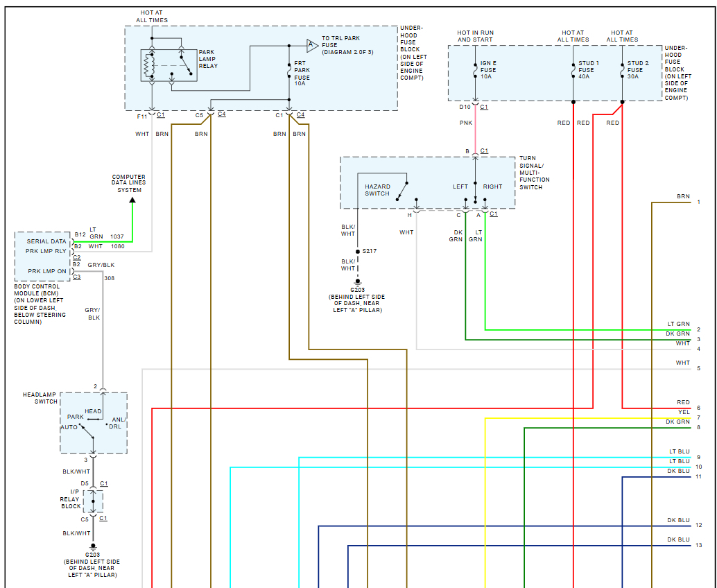Click the "HEAD" switch position label

coord(93,411)
